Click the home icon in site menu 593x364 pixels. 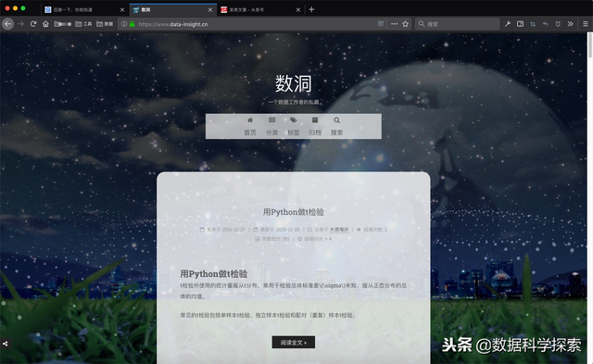tap(250, 119)
